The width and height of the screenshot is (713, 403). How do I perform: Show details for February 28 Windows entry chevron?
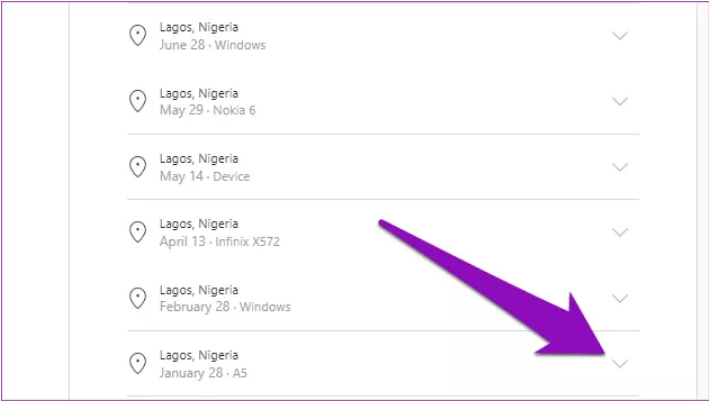point(620,298)
